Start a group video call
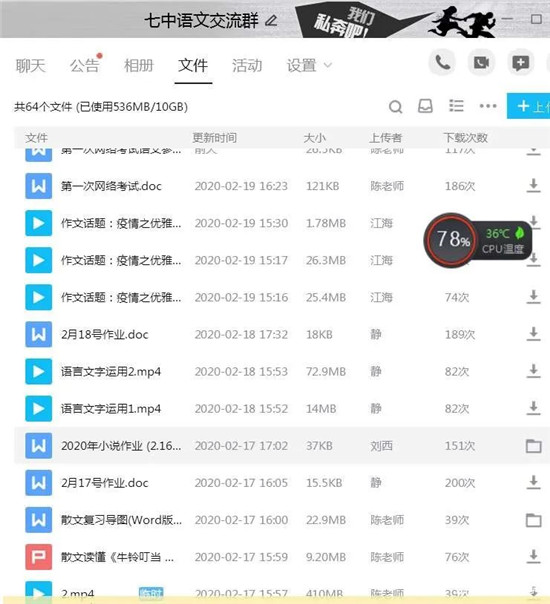The height and width of the screenshot is (604, 550). pyautogui.click(x=481, y=62)
